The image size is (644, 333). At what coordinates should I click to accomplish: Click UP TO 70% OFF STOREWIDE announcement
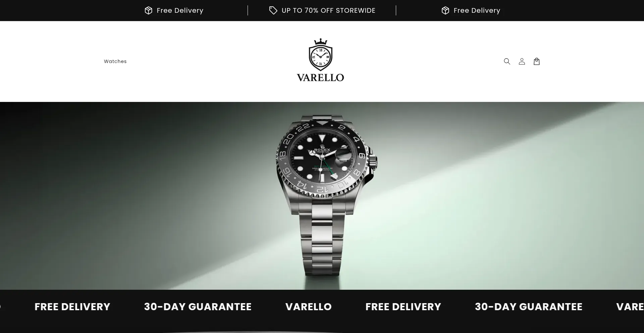[328, 10]
